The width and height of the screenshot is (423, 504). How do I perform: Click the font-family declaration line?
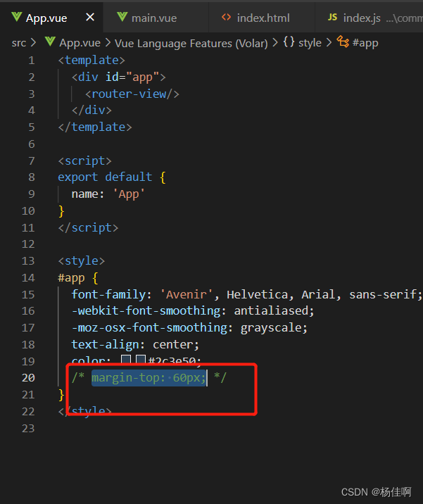pos(246,294)
